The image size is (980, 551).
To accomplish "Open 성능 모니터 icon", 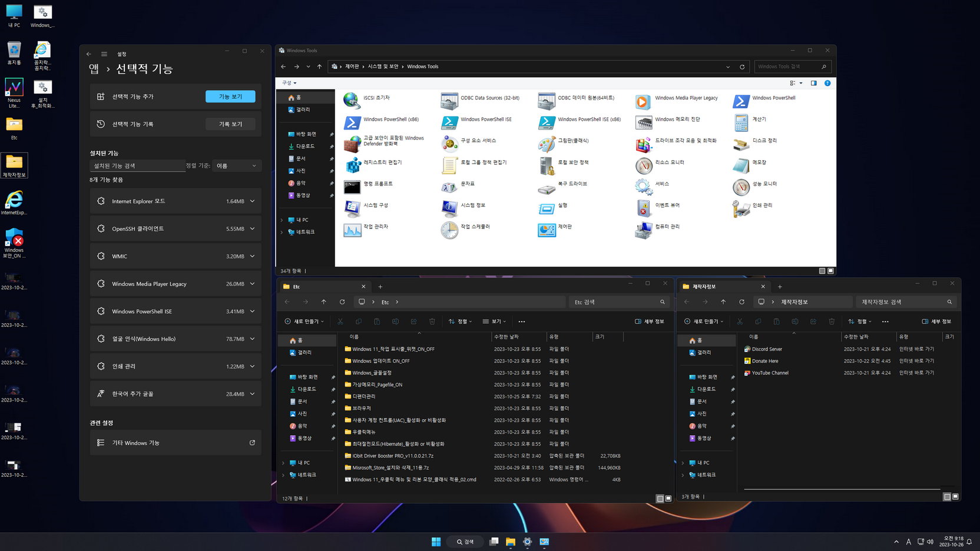I will click(741, 187).
